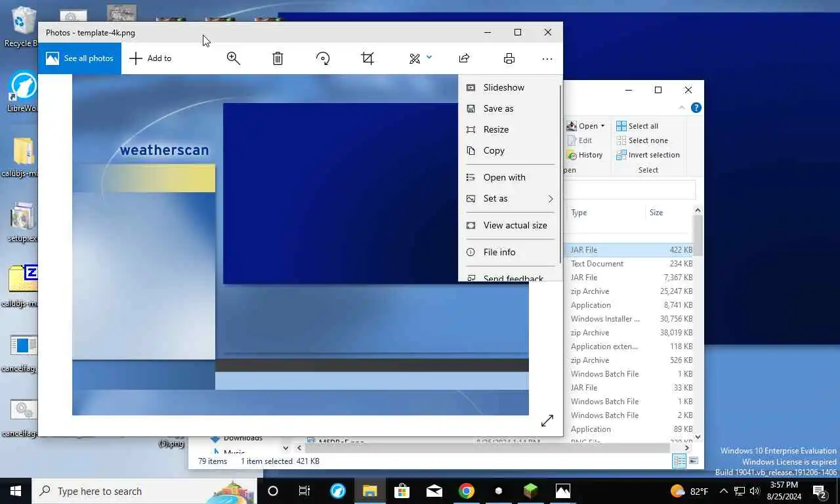Open volume control in system tray
Viewport: 840px width, 504px height.
pos(755,491)
